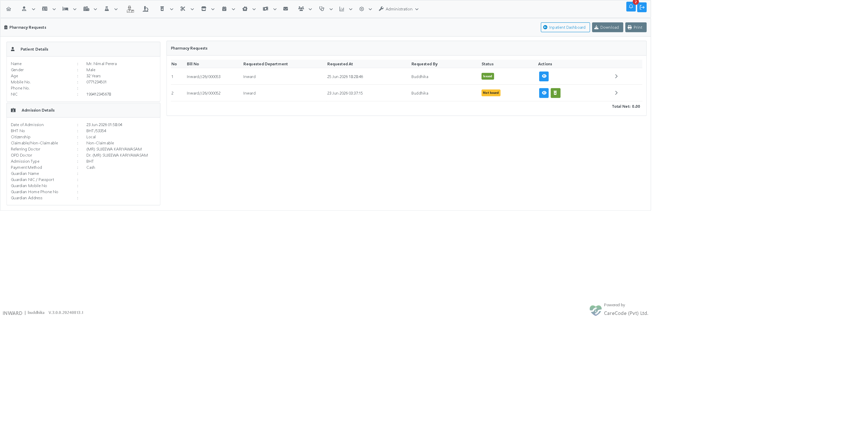Click the Requested Department column header
This screenshot has width=868, height=427.
point(266,64)
